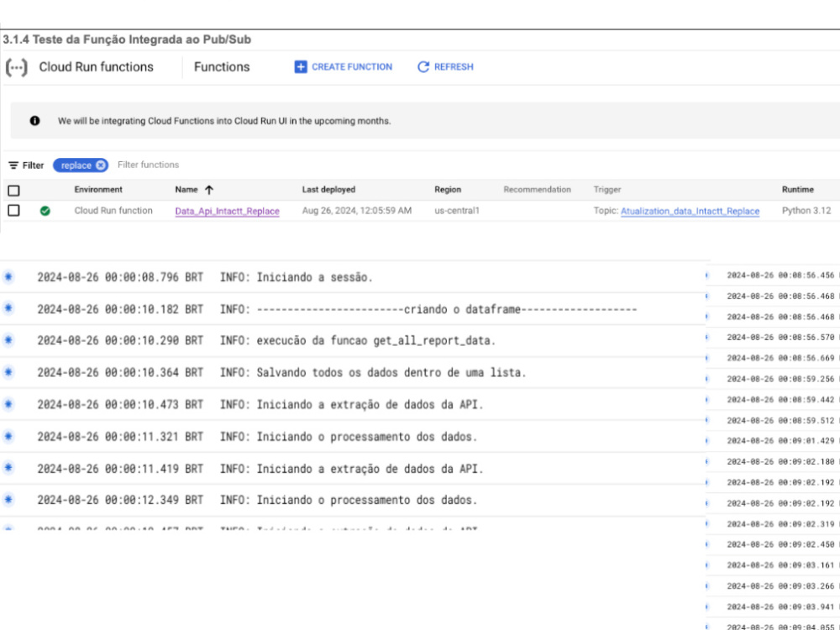Click the green status checkmark of the function

pos(45,211)
